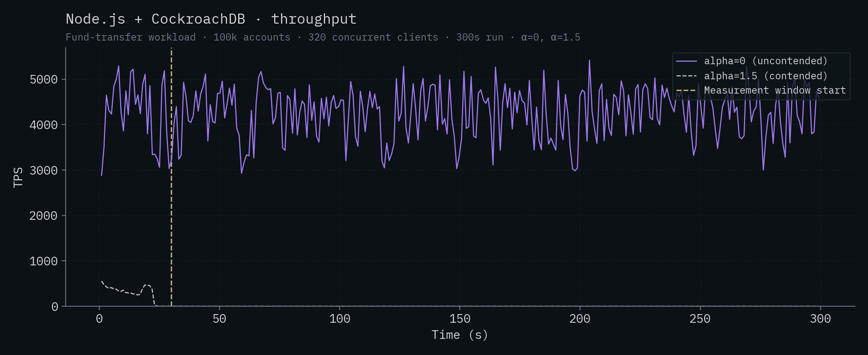Click the start of the purple uncontended line

point(102,175)
